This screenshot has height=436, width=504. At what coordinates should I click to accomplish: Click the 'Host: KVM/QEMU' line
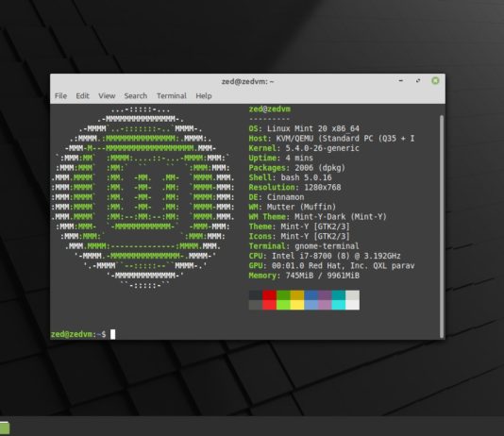(331, 139)
